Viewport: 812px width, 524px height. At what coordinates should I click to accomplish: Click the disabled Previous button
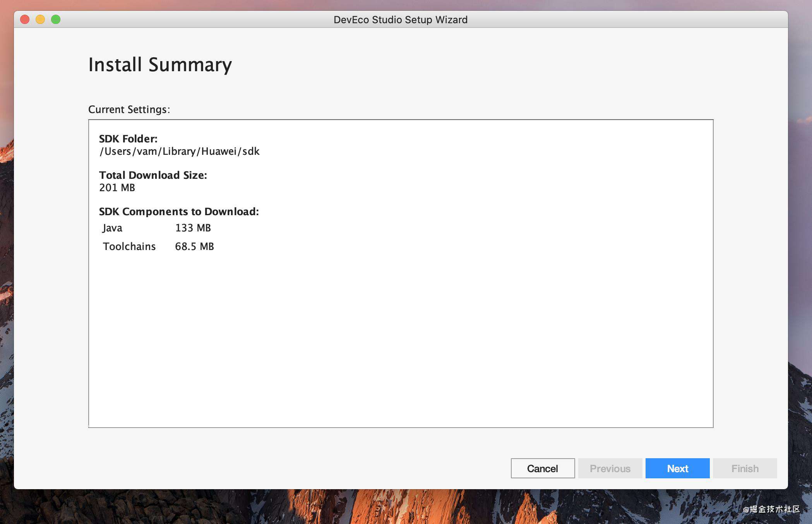click(610, 468)
